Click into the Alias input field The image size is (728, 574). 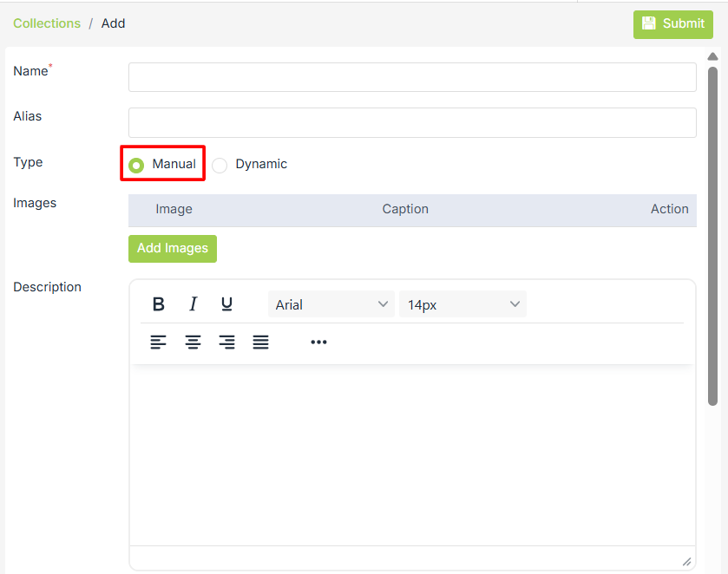pos(412,122)
